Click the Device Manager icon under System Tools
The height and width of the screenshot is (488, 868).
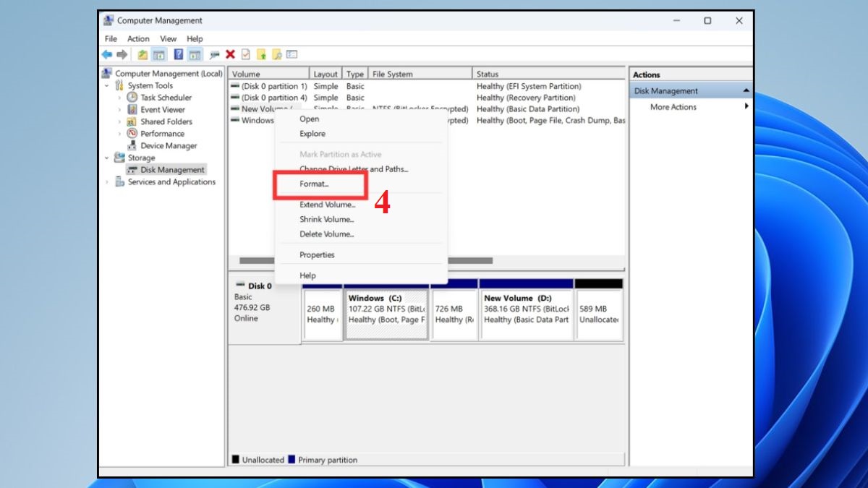click(133, 145)
